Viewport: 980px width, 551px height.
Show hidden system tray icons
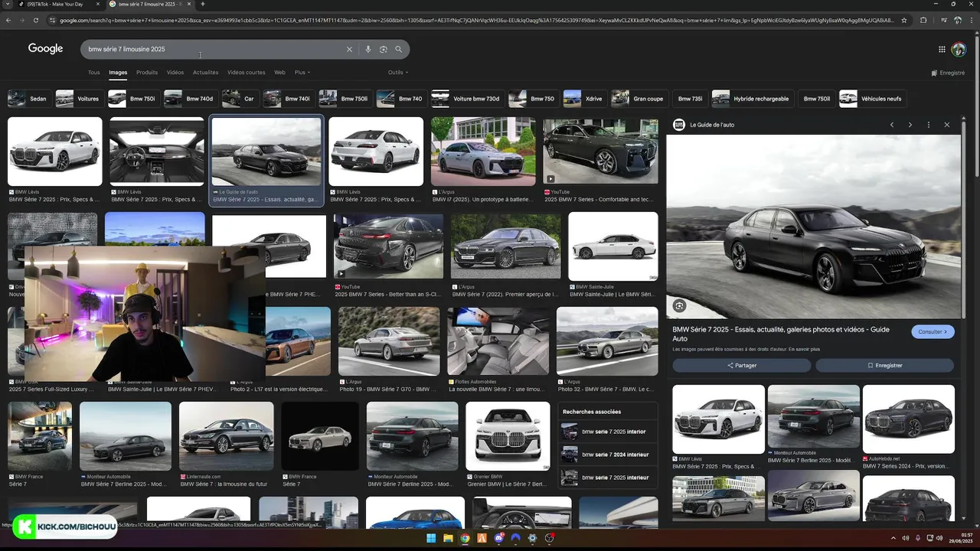click(x=893, y=538)
